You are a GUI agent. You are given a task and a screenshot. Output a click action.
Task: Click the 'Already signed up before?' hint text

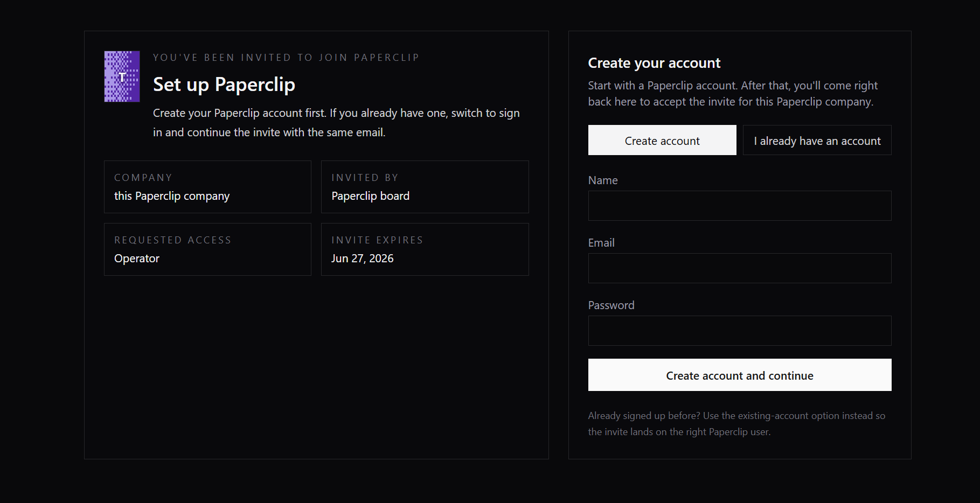(737, 424)
